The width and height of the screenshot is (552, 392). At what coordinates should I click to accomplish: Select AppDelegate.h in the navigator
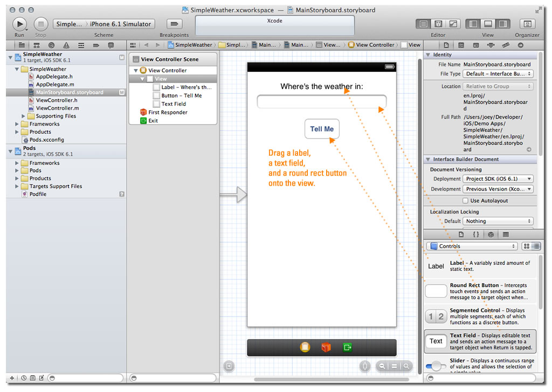[x=54, y=77]
